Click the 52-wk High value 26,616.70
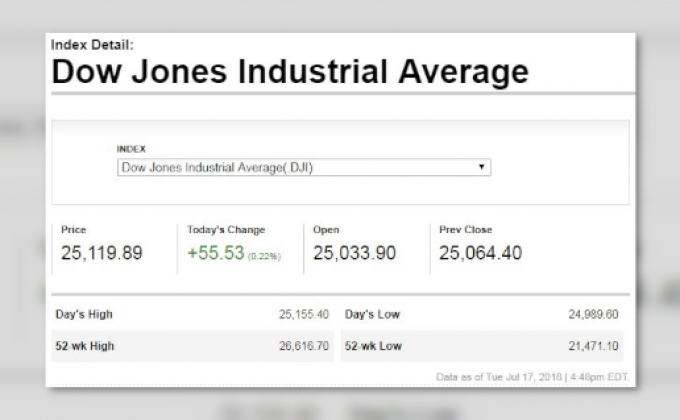The image size is (680, 420). click(304, 345)
